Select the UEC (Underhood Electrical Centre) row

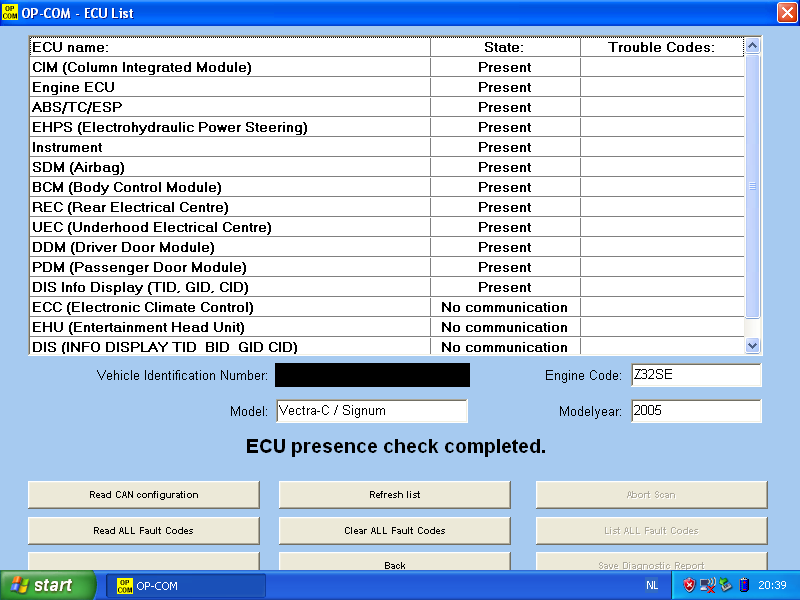point(387,227)
